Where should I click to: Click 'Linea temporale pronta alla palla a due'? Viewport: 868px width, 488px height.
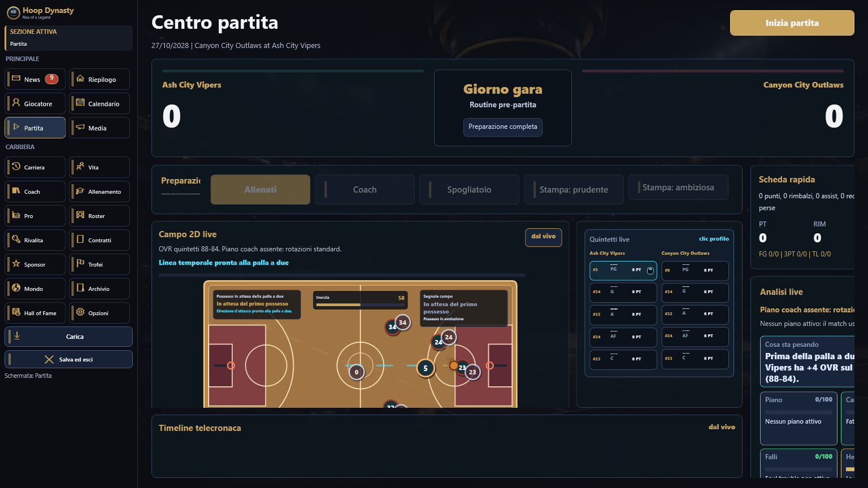coord(224,263)
